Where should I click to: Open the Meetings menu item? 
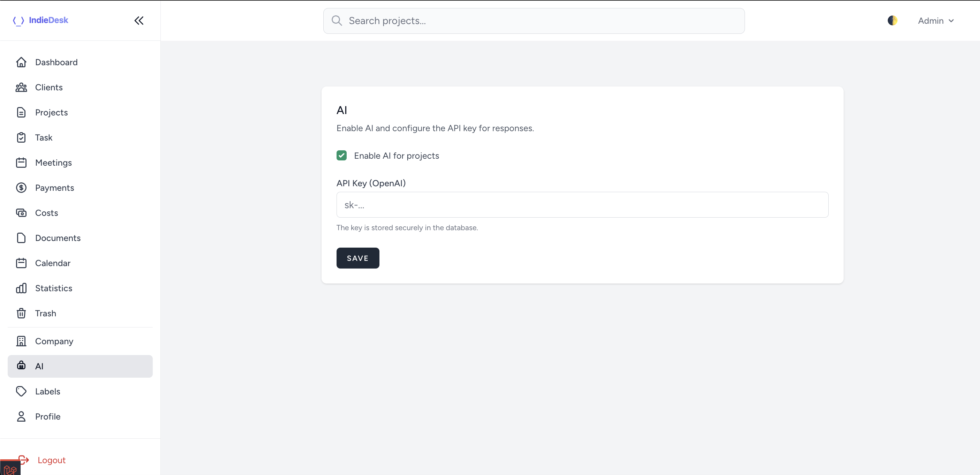click(53, 163)
